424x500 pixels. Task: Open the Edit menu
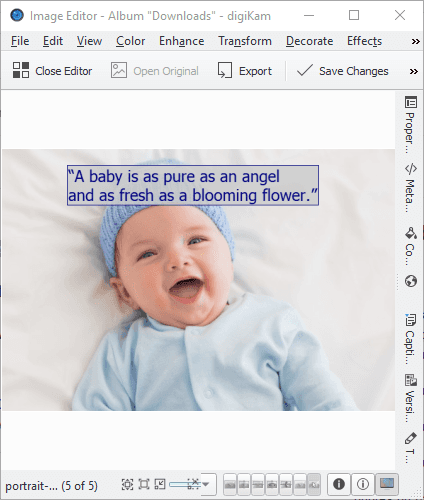pos(53,41)
